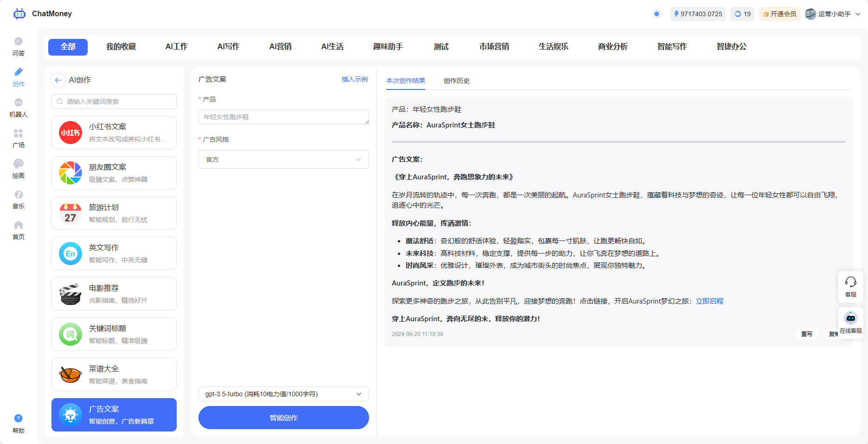
Task: Click the 开通会员 membership button
Action: point(779,14)
